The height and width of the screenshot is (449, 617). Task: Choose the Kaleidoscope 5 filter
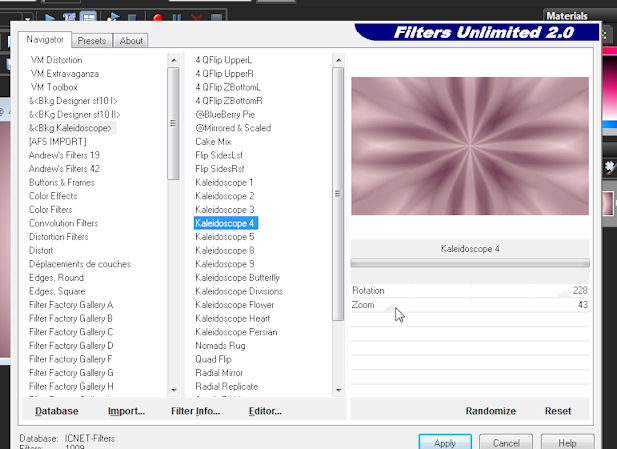point(225,237)
